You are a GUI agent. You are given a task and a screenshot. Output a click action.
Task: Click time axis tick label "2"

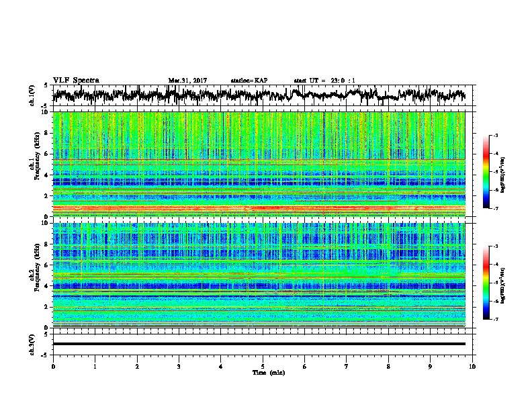click(137, 367)
